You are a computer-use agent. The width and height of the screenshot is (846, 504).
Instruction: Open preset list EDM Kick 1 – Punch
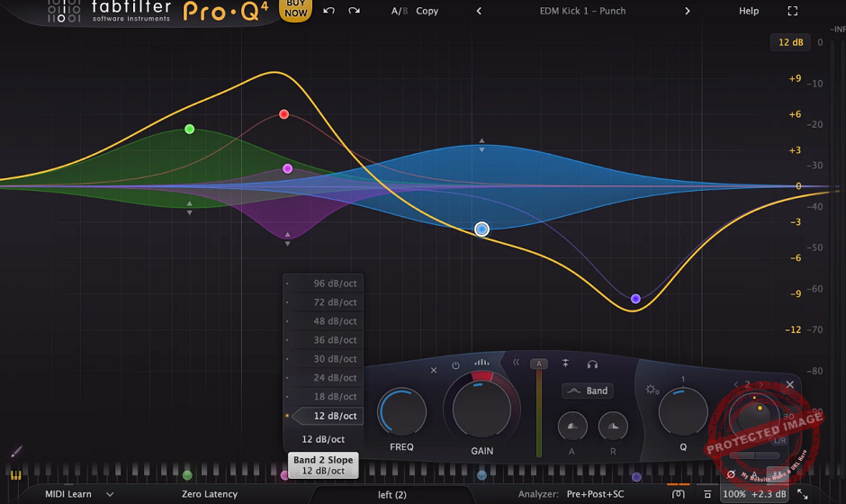(x=582, y=11)
